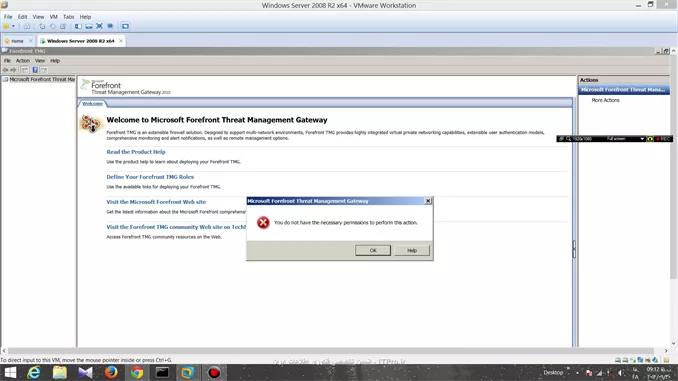Open the screen recorder taskbar icon
Viewport: 678px width, 381px height.
coord(214,373)
